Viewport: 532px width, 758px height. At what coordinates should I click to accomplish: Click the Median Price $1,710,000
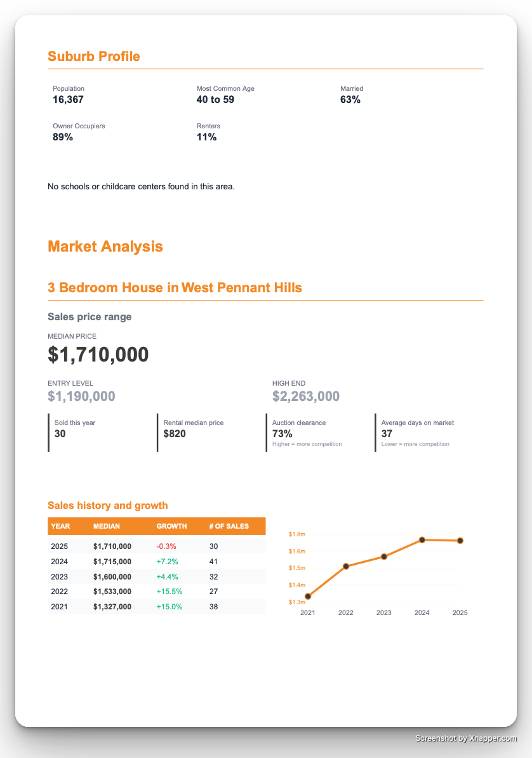coord(98,355)
